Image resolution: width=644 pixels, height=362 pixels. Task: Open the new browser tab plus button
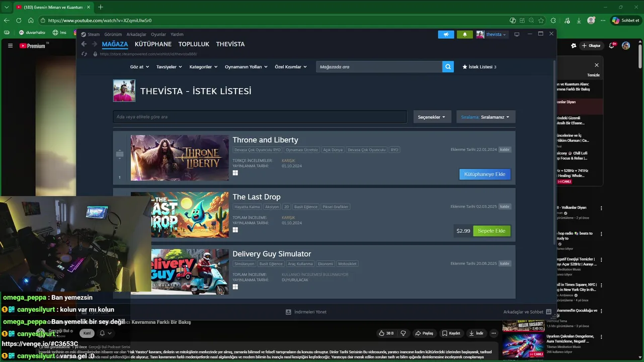click(x=101, y=7)
